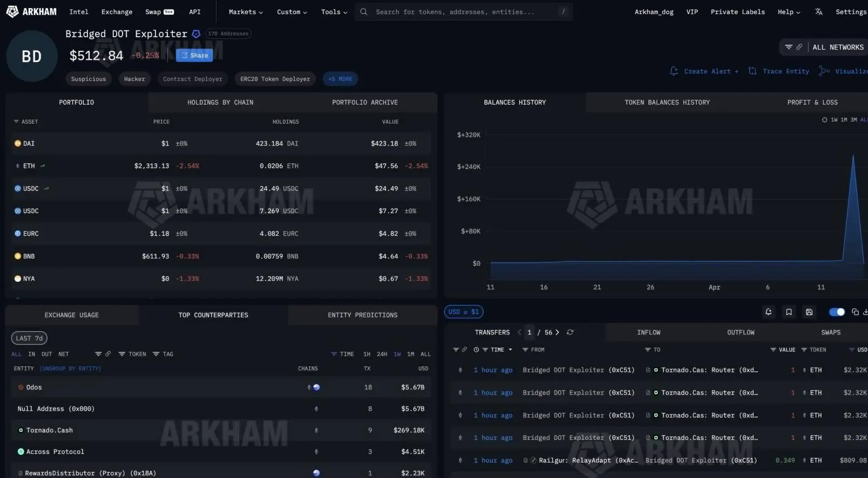Go to next transfers page
Image resolution: width=868 pixels, height=478 pixels.
click(x=558, y=332)
